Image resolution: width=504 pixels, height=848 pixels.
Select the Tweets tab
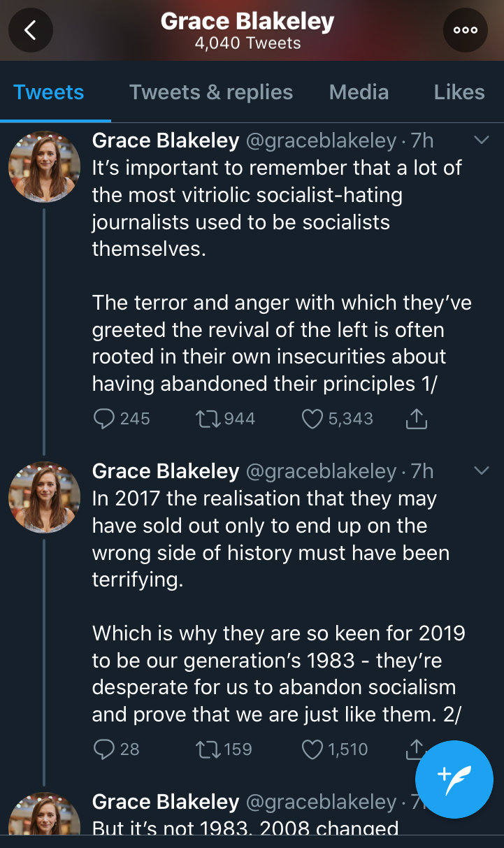(49, 92)
